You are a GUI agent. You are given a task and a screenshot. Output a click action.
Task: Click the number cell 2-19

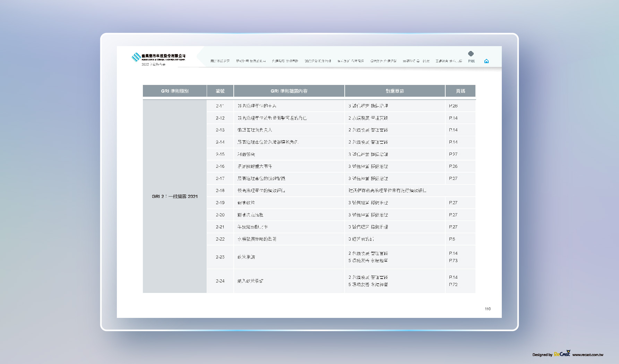[220, 203]
